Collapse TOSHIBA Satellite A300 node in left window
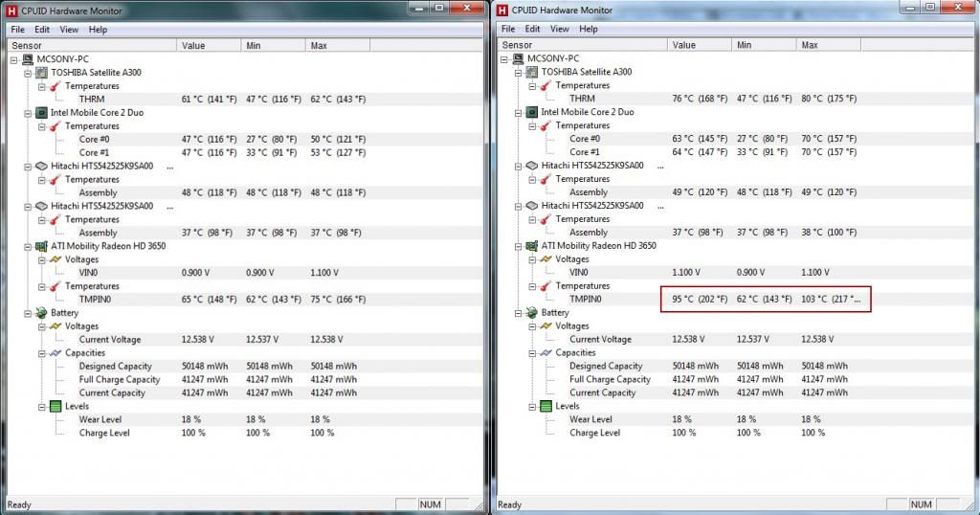980x515 pixels. click(28, 73)
